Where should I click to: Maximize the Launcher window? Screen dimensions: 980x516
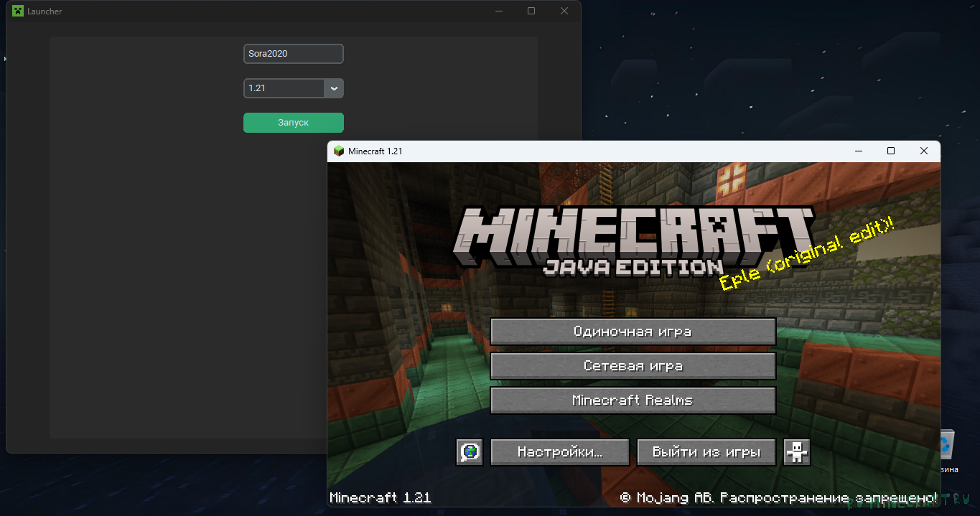pyautogui.click(x=531, y=11)
